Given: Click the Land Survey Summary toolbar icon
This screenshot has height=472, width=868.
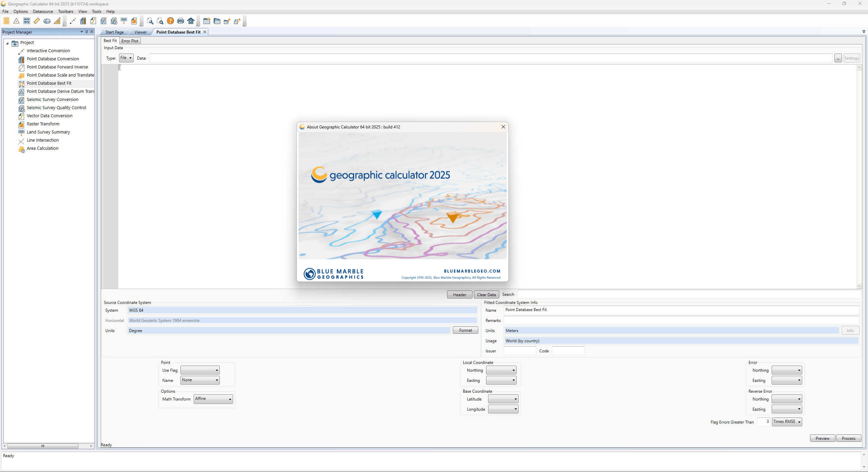Looking at the screenshot, I should (124, 21).
